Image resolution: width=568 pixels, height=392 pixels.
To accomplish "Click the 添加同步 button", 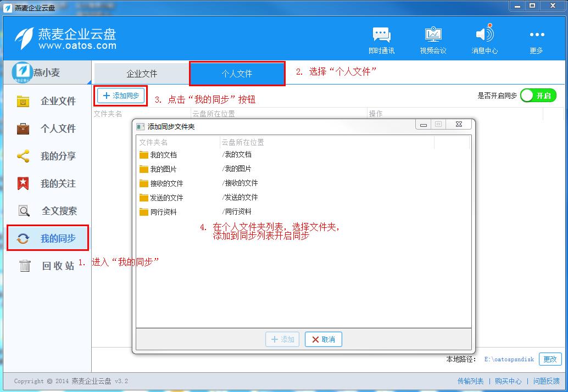I will 121,96.
